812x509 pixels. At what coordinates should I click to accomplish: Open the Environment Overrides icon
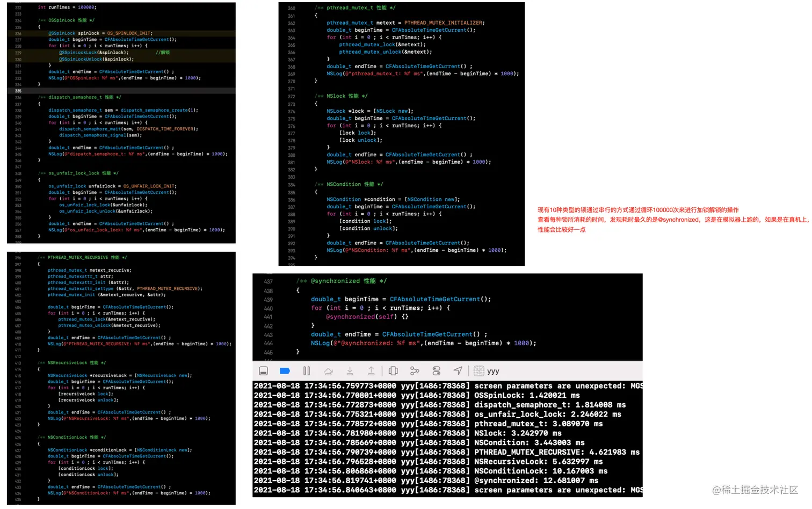(436, 371)
